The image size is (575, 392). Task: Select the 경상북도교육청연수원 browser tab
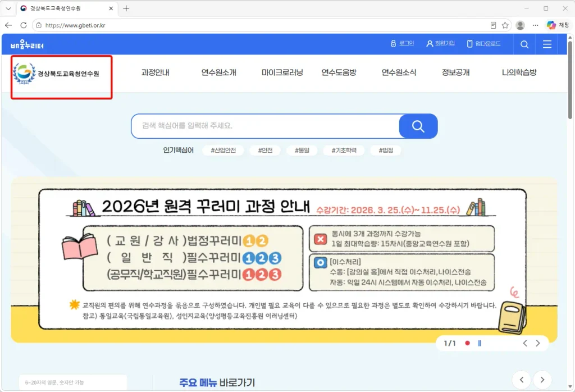tap(66, 8)
